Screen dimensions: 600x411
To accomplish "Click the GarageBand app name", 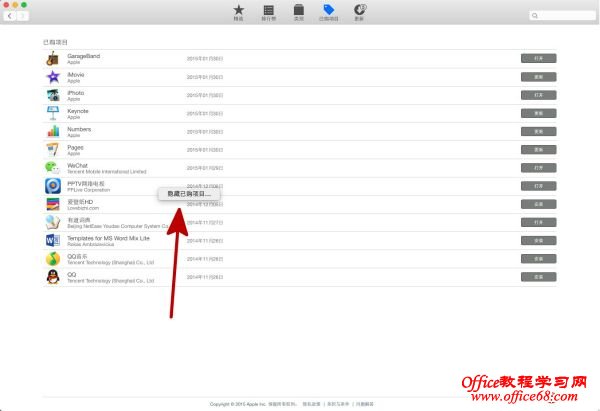I will [x=83, y=56].
